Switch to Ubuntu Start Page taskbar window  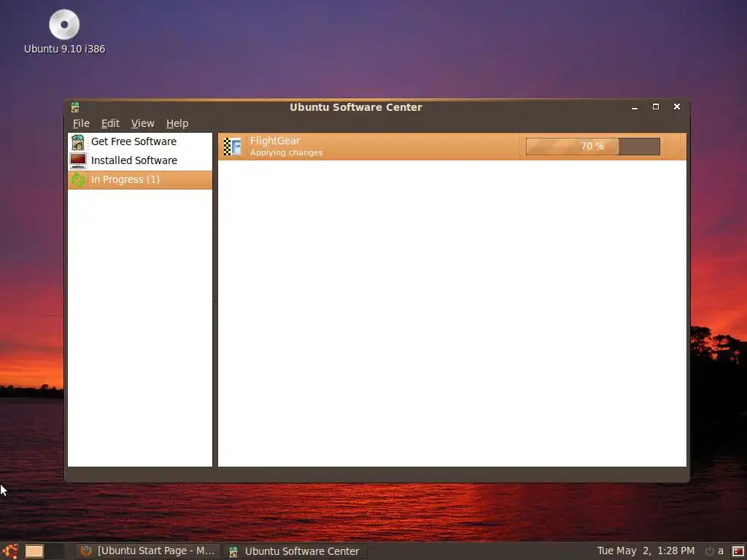pos(147,551)
